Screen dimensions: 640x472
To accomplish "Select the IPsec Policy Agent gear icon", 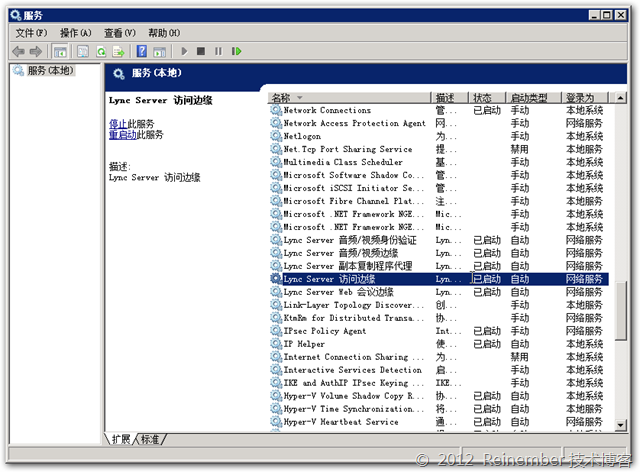I will tap(276, 331).
